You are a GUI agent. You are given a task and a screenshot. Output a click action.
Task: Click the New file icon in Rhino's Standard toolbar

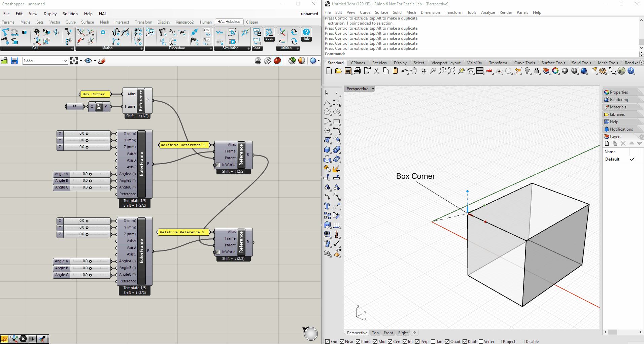point(329,71)
